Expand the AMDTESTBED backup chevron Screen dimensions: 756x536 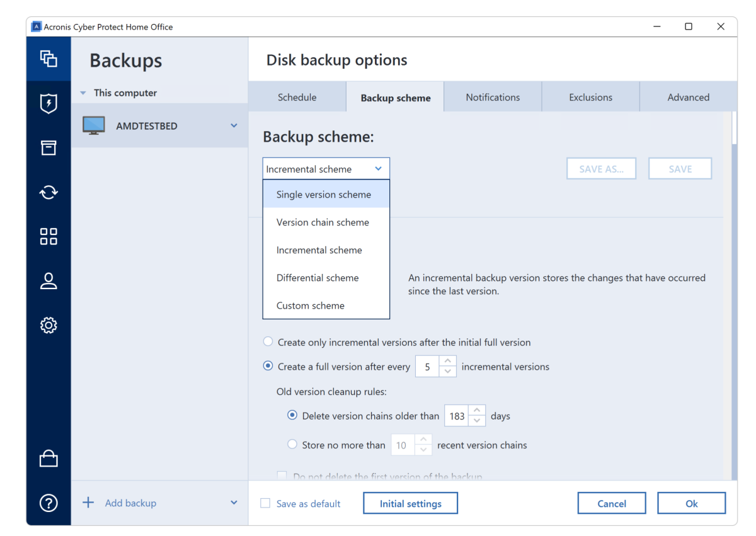pos(234,125)
